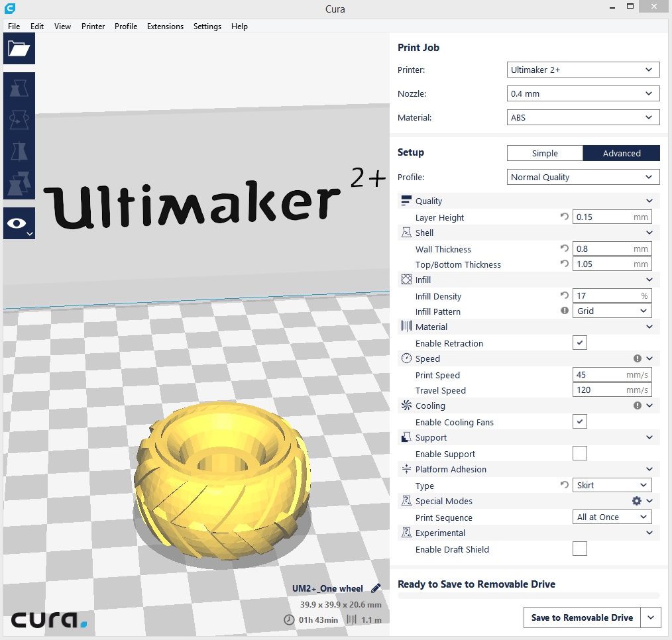
Task: Disable the Enable Retraction checkbox
Action: click(x=579, y=343)
